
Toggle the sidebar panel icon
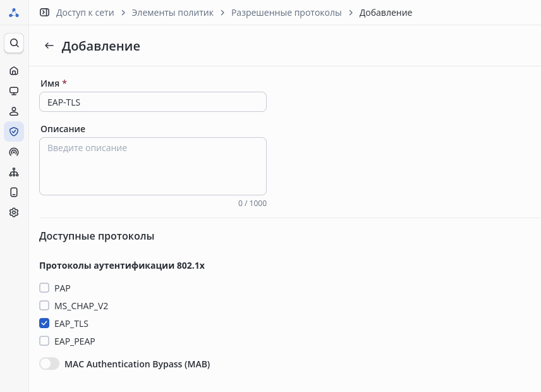point(44,13)
